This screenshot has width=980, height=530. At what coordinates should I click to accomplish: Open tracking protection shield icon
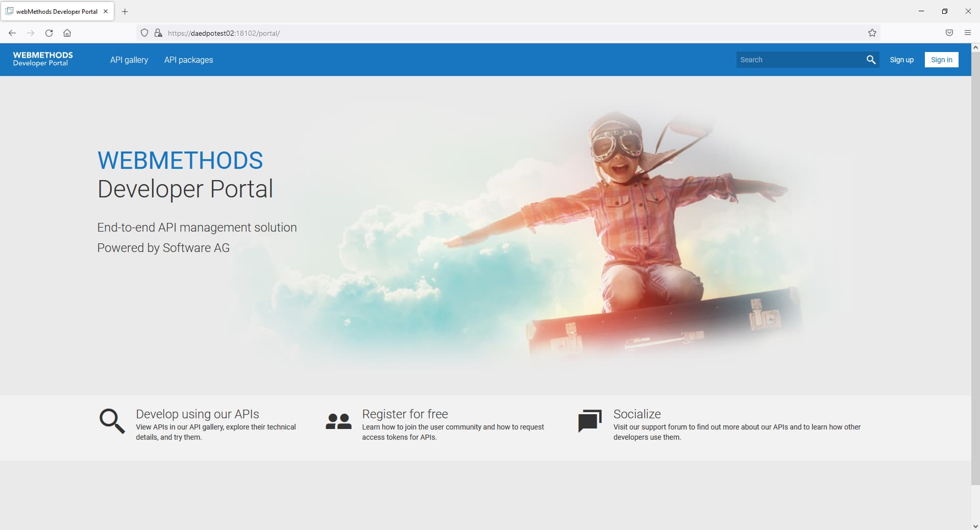pyautogui.click(x=144, y=33)
